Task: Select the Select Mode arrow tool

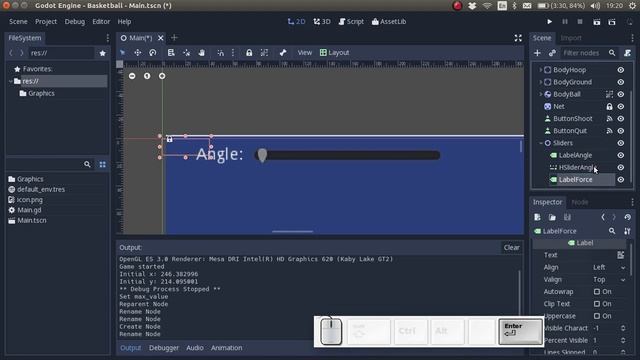Action: [122, 53]
